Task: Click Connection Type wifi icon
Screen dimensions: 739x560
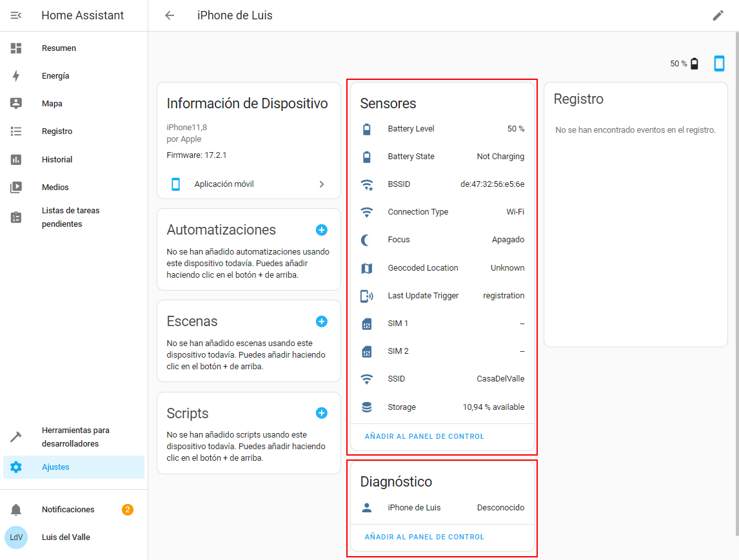Action: (x=367, y=213)
